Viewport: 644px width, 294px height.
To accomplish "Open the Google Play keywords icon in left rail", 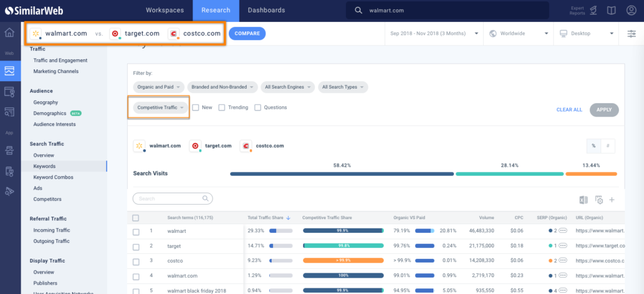I will coord(10,191).
